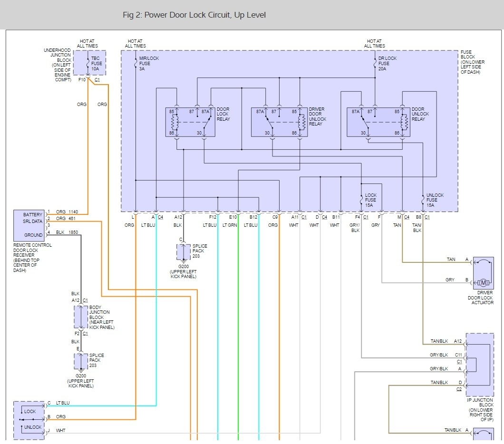Click the LOCK Fuse 15A symbol
The image size is (504, 444).
(x=361, y=200)
